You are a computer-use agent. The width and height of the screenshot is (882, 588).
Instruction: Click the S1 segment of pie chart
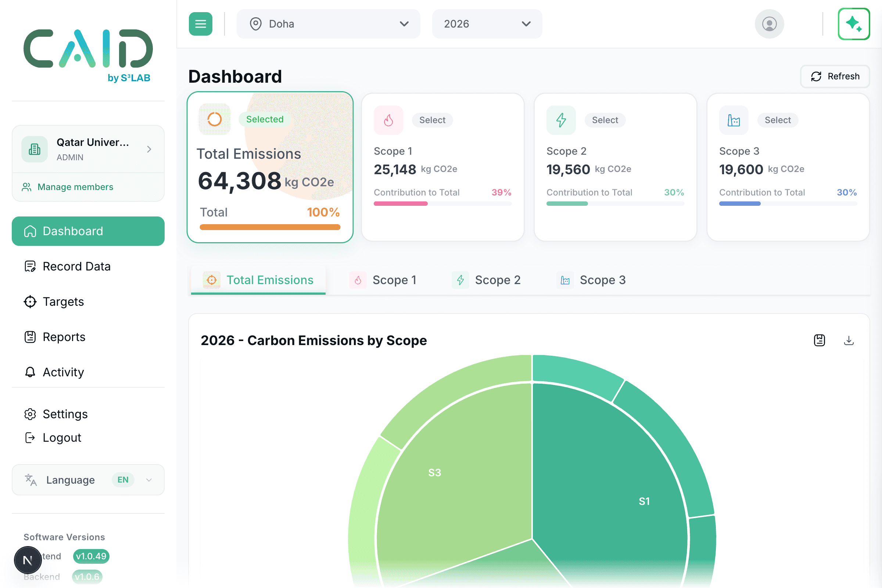tap(615, 488)
